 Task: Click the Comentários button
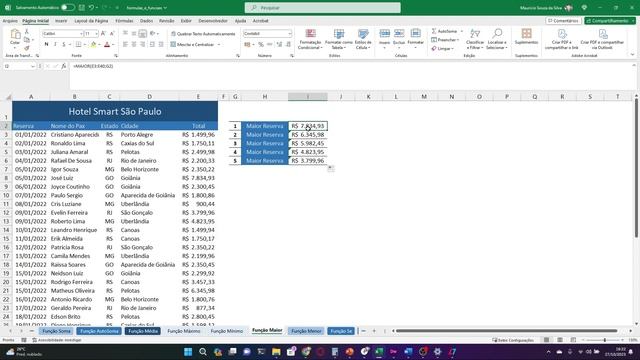click(x=563, y=20)
